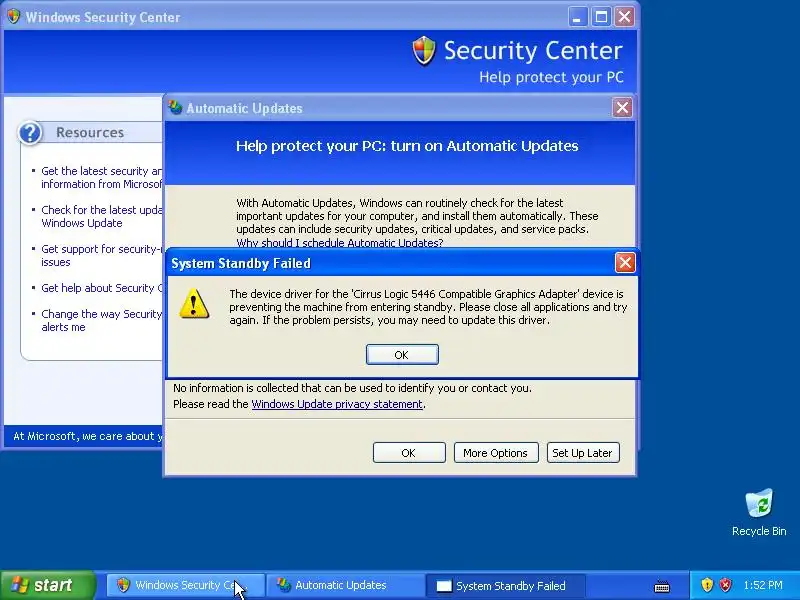Screen dimensions: 800x600
Task: Click the Security Center shield logo
Action: (x=424, y=51)
